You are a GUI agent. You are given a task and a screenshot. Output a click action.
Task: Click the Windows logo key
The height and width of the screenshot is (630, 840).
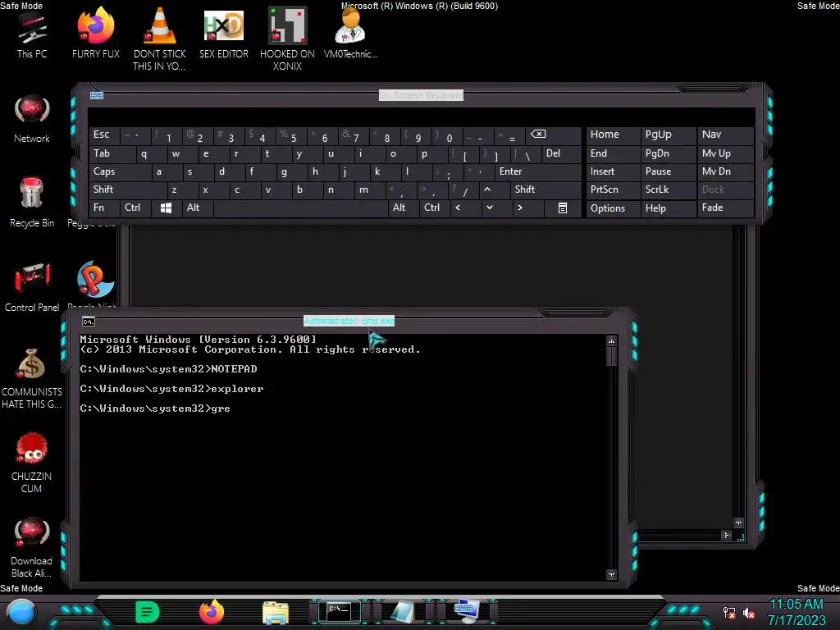point(166,208)
